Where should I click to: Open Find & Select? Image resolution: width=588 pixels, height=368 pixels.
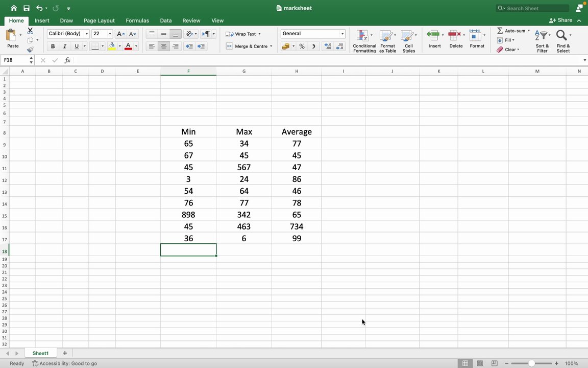point(563,41)
